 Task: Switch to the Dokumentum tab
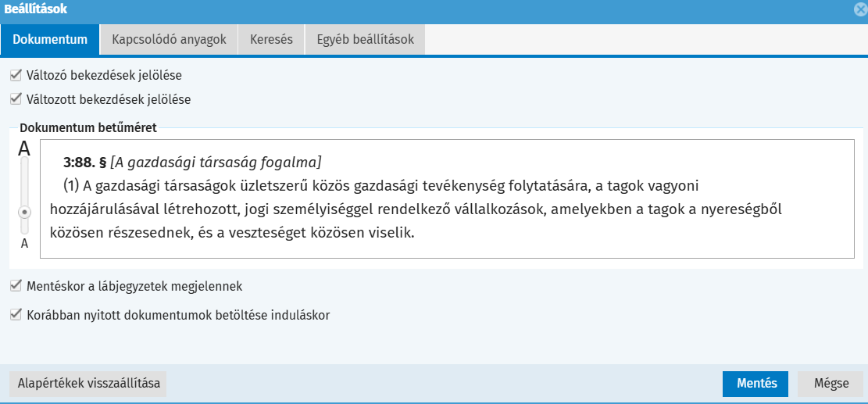(50, 39)
